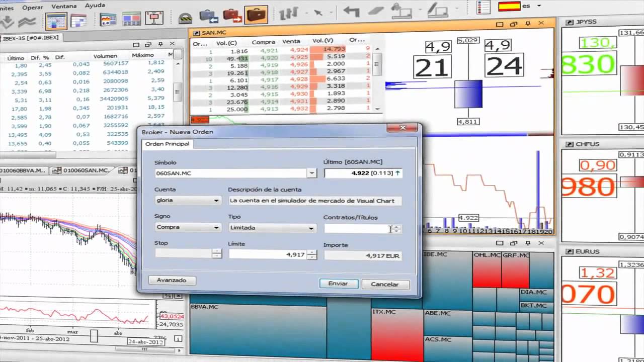Click the Límite field showing 4,917
The height and width of the screenshot is (362, 644).
268,255
